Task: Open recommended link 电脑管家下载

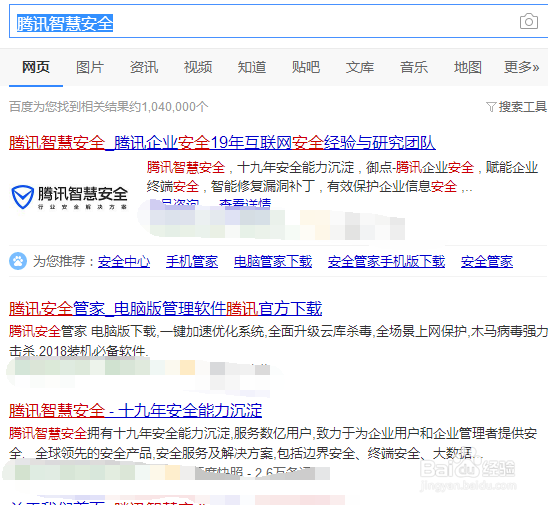Action: pyautogui.click(x=273, y=261)
